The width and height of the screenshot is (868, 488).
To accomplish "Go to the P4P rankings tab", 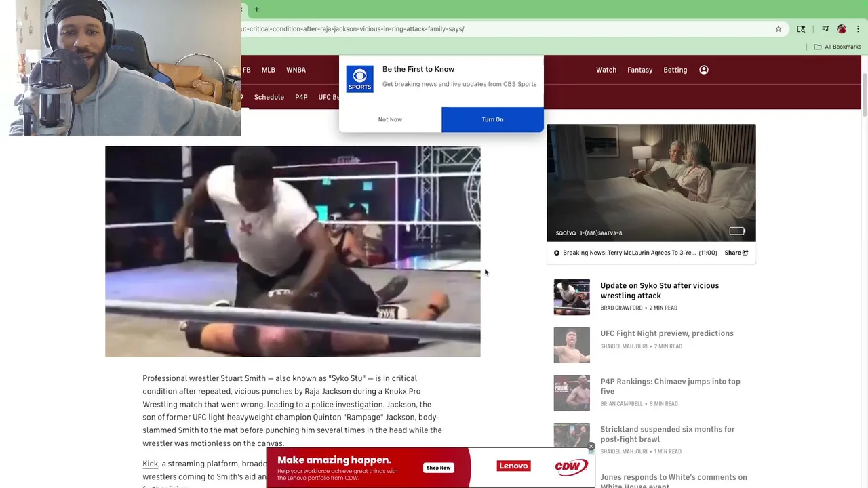I will pyautogui.click(x=301, y=97).
